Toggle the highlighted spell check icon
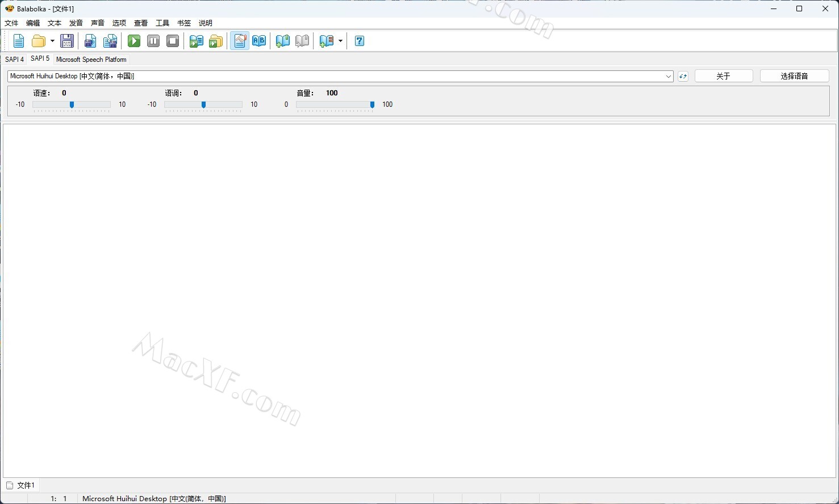The width and height of the screenshot is (839, 504). click(240, 41)
